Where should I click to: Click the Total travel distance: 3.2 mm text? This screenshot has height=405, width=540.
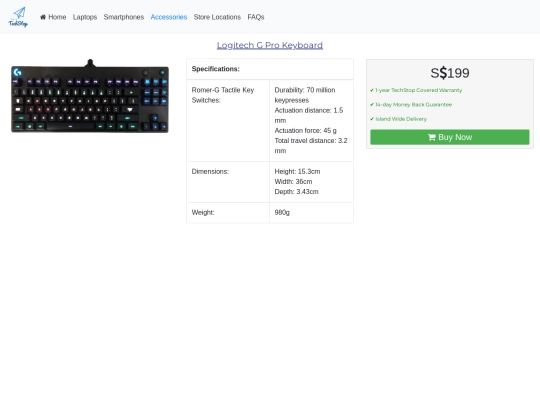(311, 146)
